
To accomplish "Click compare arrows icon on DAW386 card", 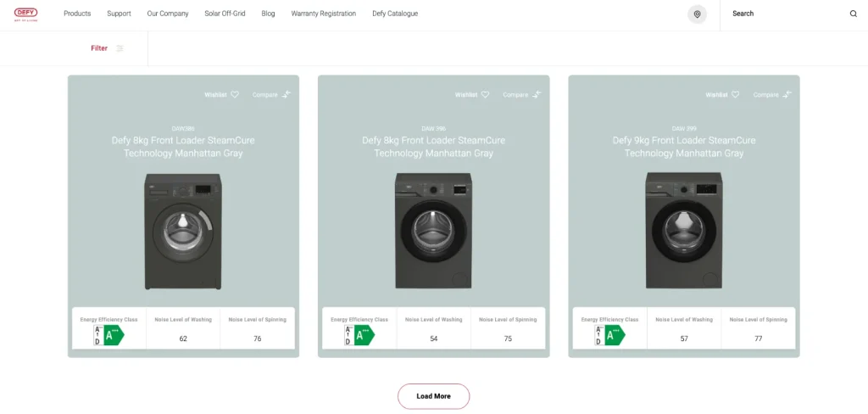I will click(x=287, y=95).
